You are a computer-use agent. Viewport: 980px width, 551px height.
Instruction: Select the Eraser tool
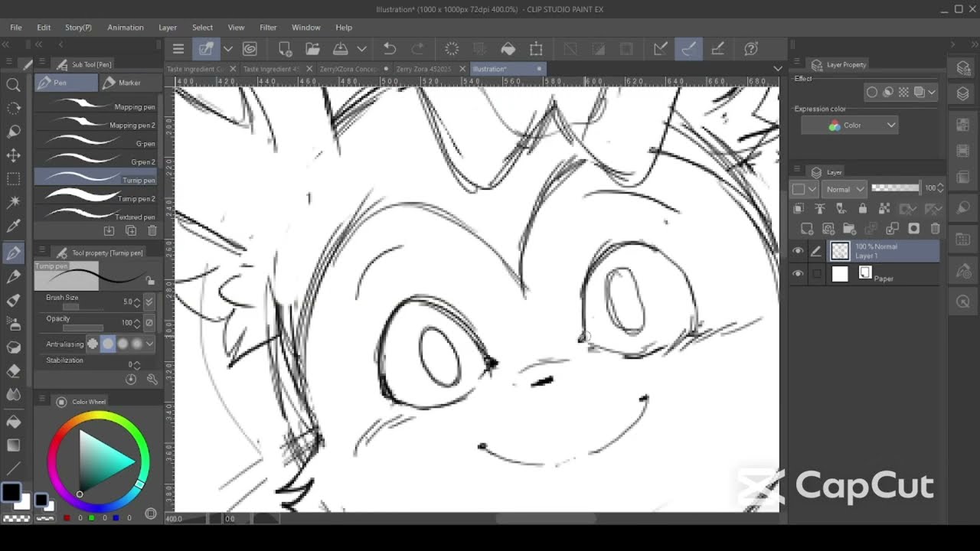13,370
